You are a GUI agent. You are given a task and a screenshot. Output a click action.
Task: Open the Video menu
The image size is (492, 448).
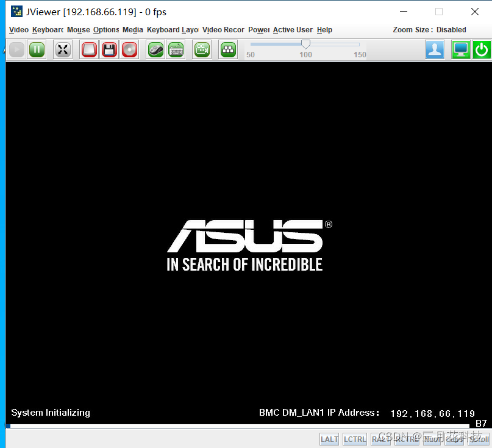pyautogui.click(x=19, y=30)
